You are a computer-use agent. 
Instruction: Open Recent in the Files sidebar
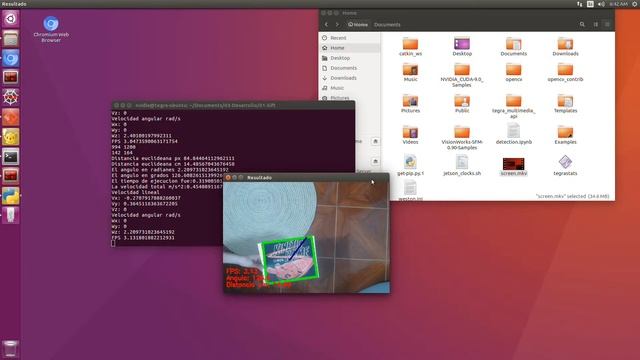click(349, 38)
